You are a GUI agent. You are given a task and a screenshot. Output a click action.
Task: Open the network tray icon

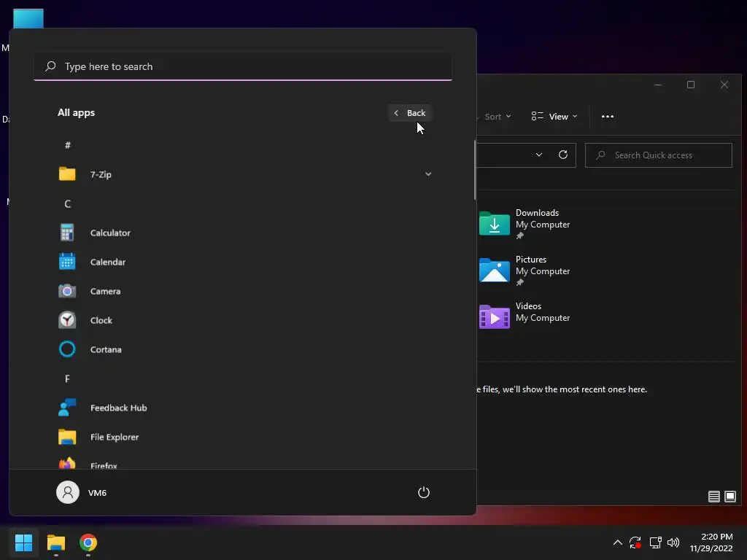pyautogui.click(x=656, y=542)
